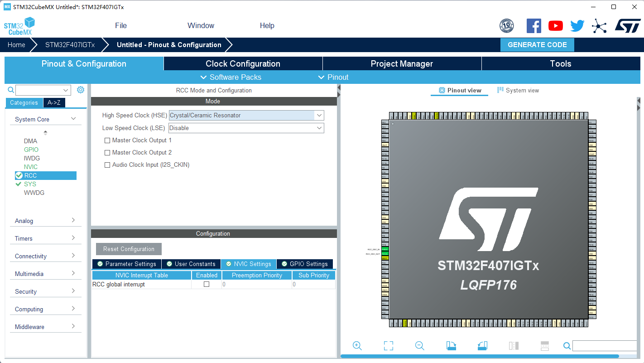Image resolution: width=644 pixels, height=363 pixels.
Task: Zoom out on the pinout view
Action: click(x=419, y=346)
